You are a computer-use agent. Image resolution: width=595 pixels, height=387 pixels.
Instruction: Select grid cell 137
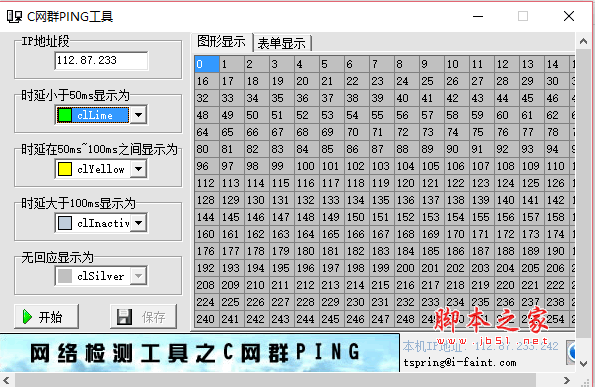click(x=432, y=200)
